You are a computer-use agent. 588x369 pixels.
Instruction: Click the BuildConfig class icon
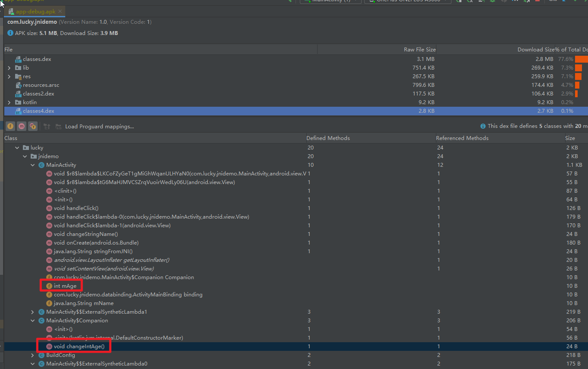(x=41, y=355)
